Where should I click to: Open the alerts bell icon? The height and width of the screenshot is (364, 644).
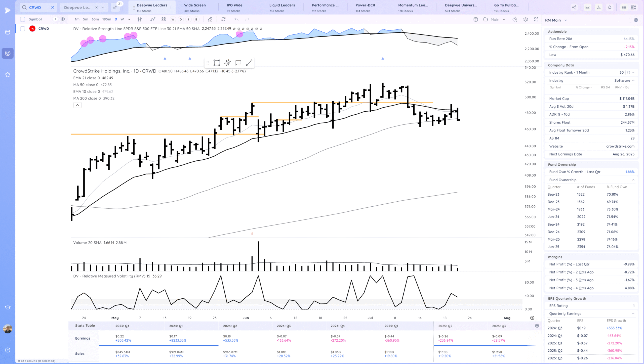pos(610,8)
